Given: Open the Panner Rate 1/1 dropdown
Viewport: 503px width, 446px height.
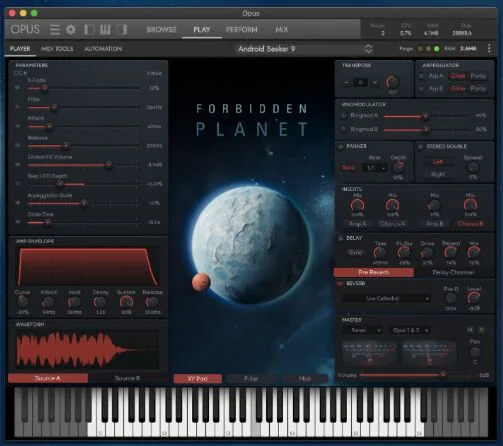Looking at the screenshot, I should [x=375, y=168].
